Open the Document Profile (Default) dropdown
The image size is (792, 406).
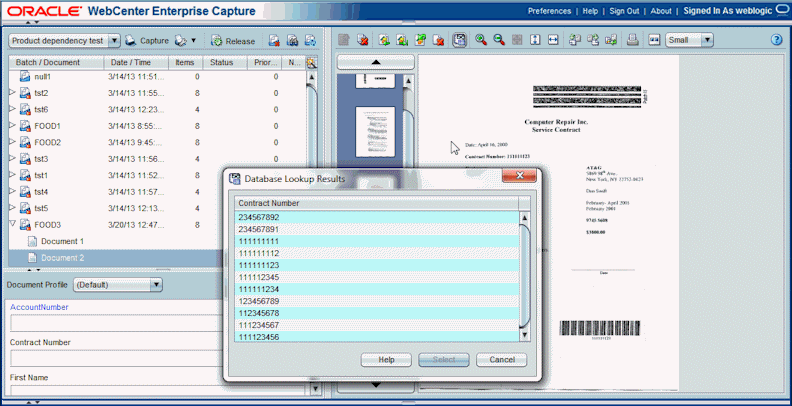click(x=118, y=285)
